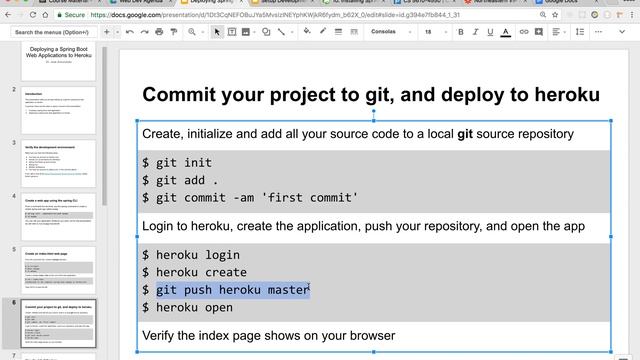Expand the line type dropdown arrow
The width and height of the screenshot is (640, 360).
click(x=292, y=32)
